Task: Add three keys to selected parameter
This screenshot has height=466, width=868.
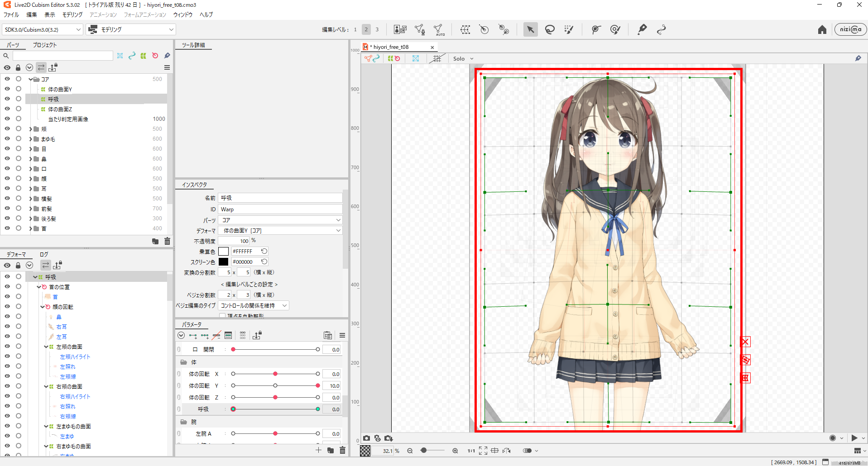Action: click(x=205, y=336)
